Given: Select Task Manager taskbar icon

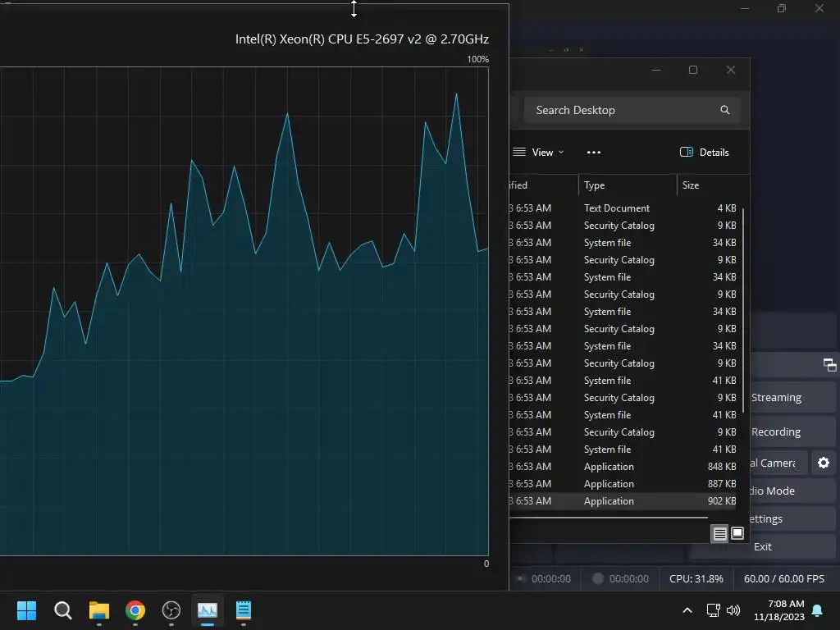Looking at the screenshot, I should [208, 610].
